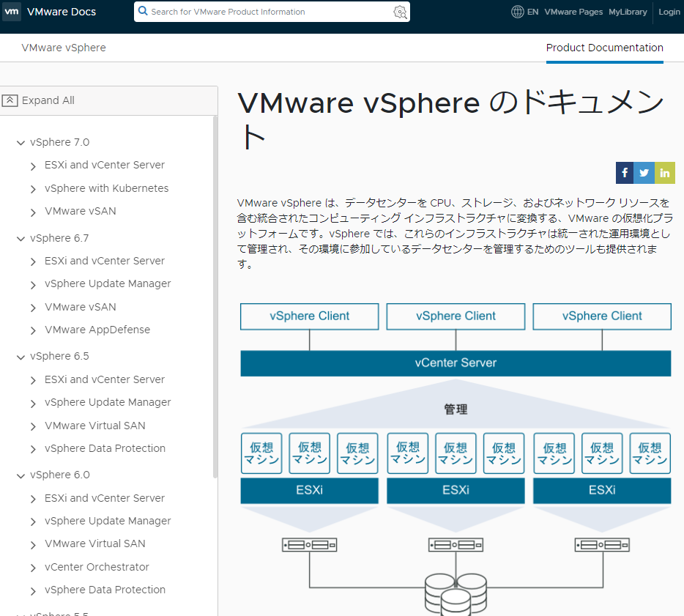Open MyLibrary in the header

pos(628,12)
